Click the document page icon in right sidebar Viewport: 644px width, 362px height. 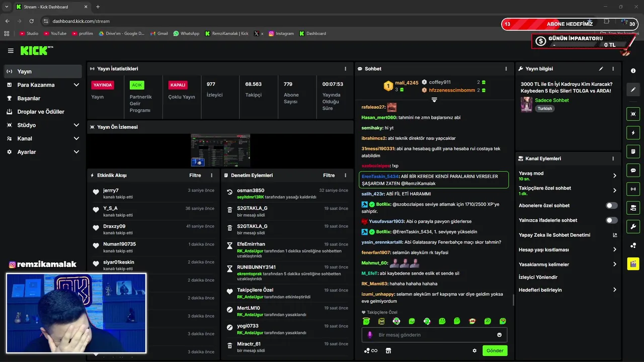(633, 151)
